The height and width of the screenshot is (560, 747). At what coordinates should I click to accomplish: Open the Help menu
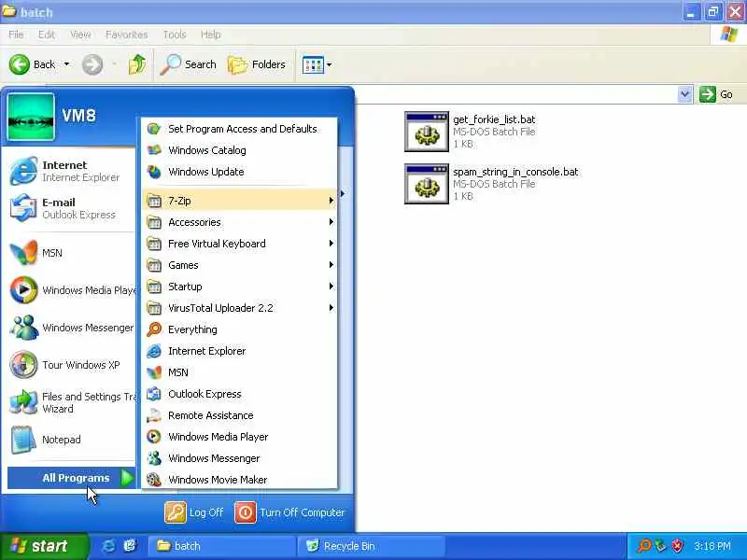[x=210, y=35]
